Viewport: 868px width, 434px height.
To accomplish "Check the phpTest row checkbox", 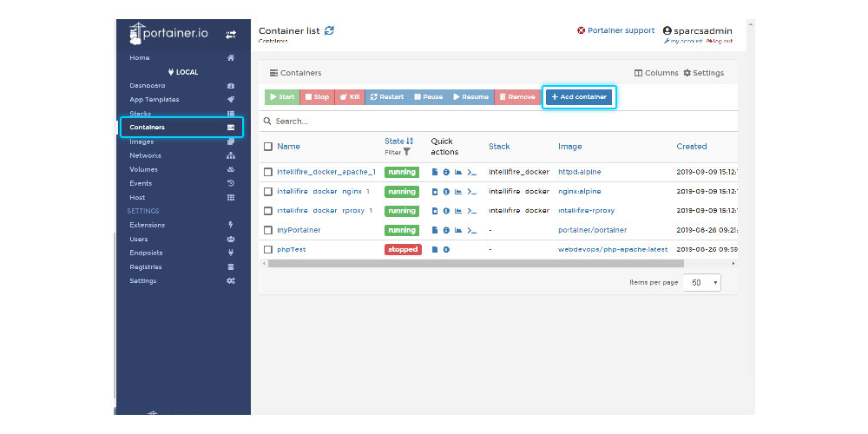I will (268, 249).
